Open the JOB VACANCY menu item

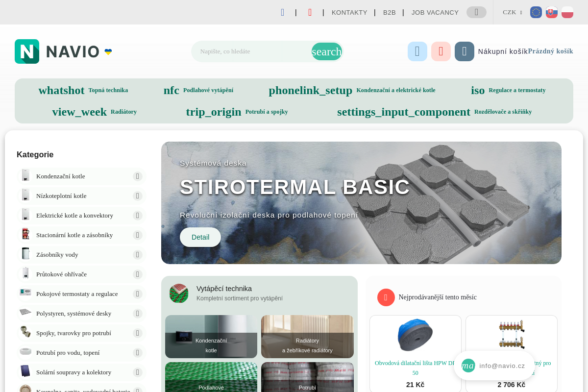pos(435,12)
